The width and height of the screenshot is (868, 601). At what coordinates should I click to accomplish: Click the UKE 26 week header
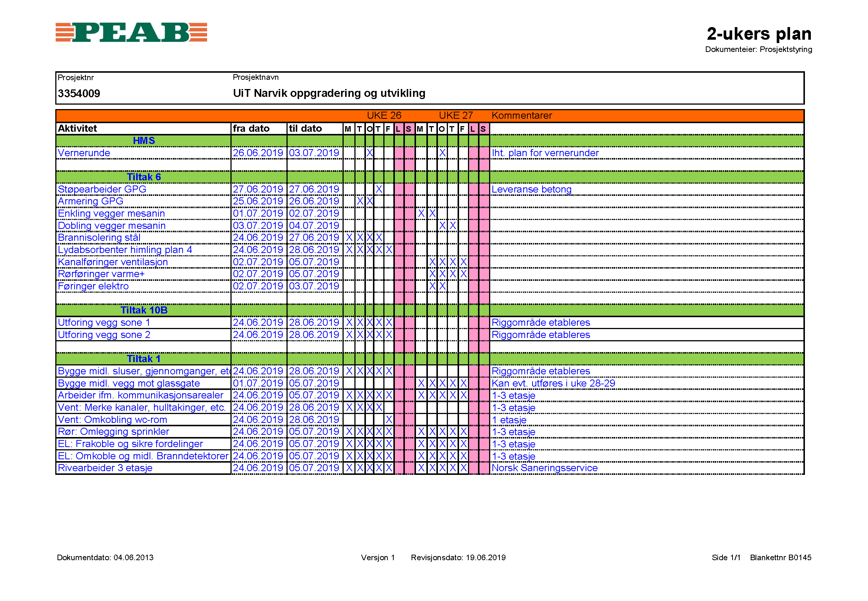click(384, 116)
